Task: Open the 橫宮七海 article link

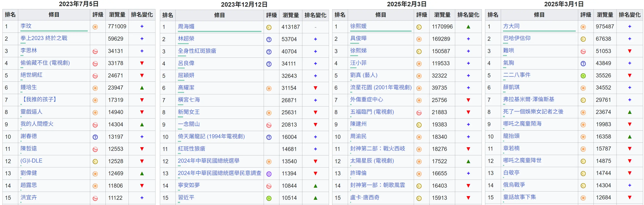Action: [x=189, y=100]
